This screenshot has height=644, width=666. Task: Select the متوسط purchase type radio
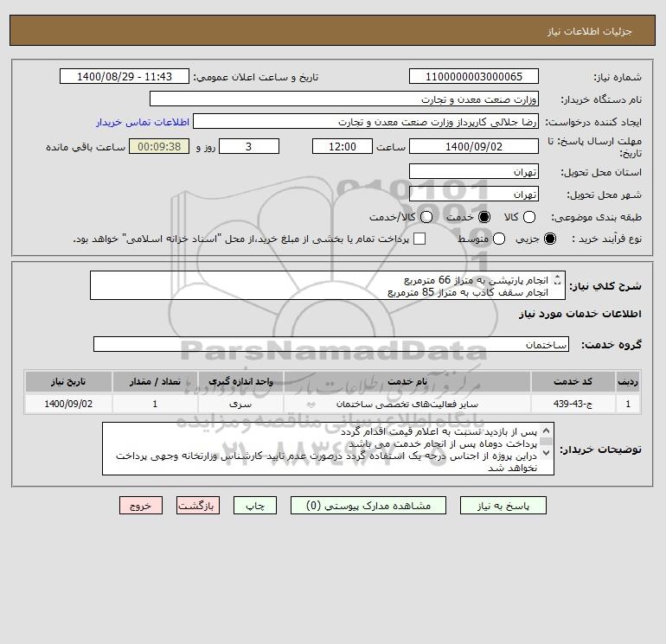[x=499, y=239]
